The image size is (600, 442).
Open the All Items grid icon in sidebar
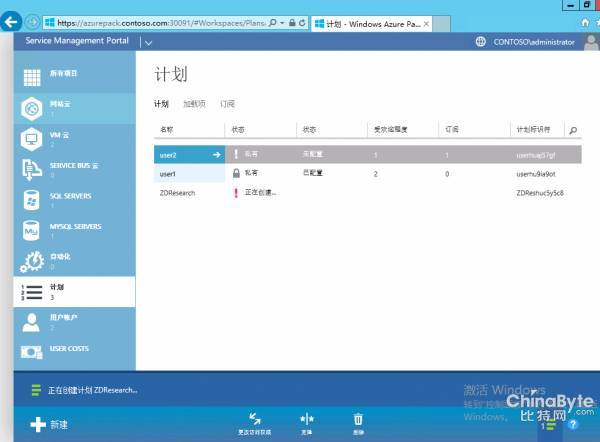pos(32,78)
